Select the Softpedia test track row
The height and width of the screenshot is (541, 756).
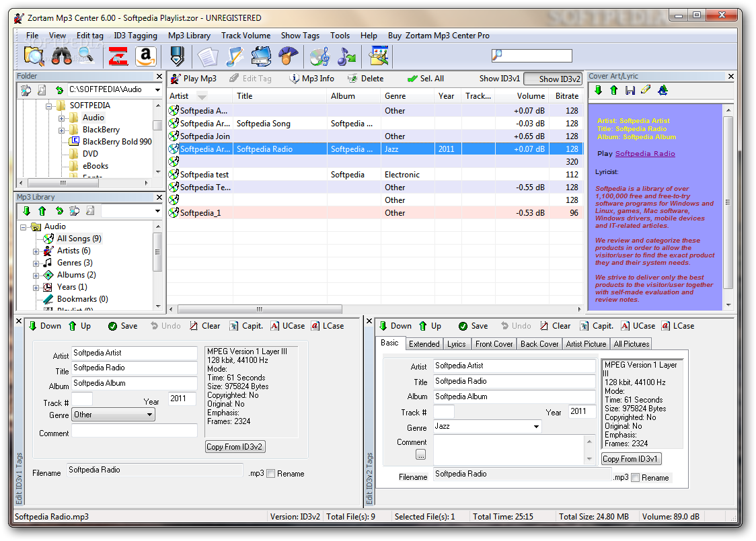(375, 174)
